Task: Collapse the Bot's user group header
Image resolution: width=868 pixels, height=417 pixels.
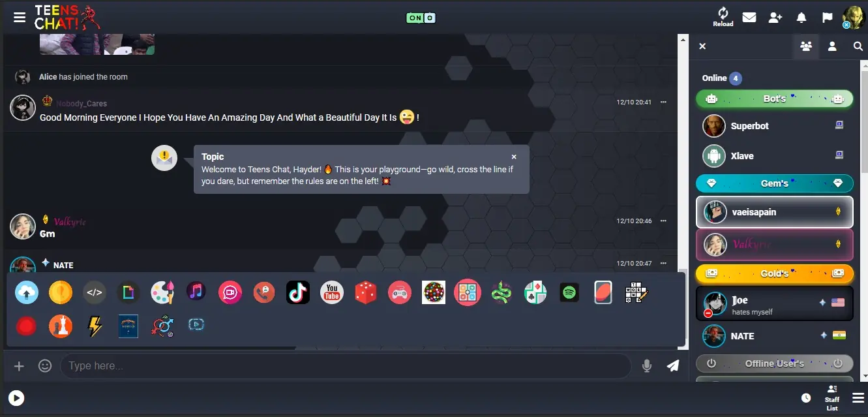Action: pyautogui.click(x=775, y=99)
